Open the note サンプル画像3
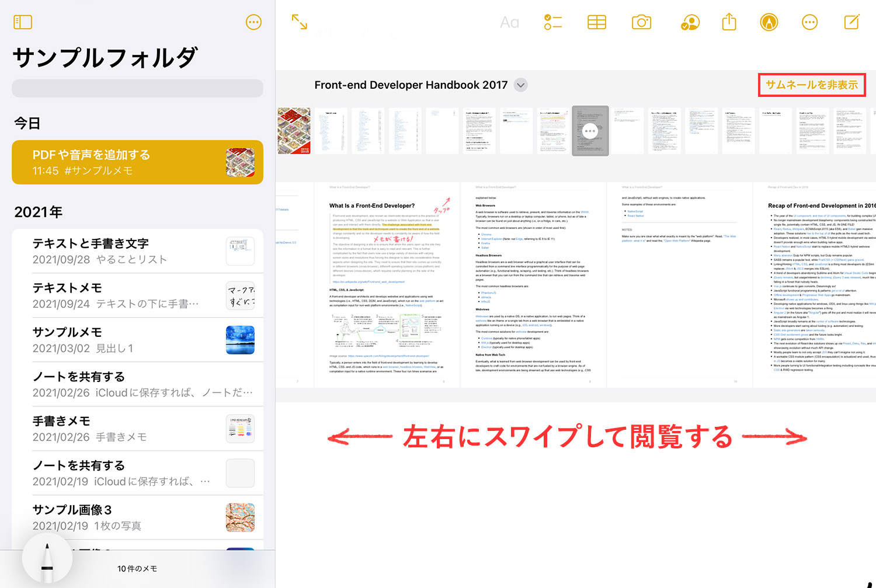 click(137, 517)
